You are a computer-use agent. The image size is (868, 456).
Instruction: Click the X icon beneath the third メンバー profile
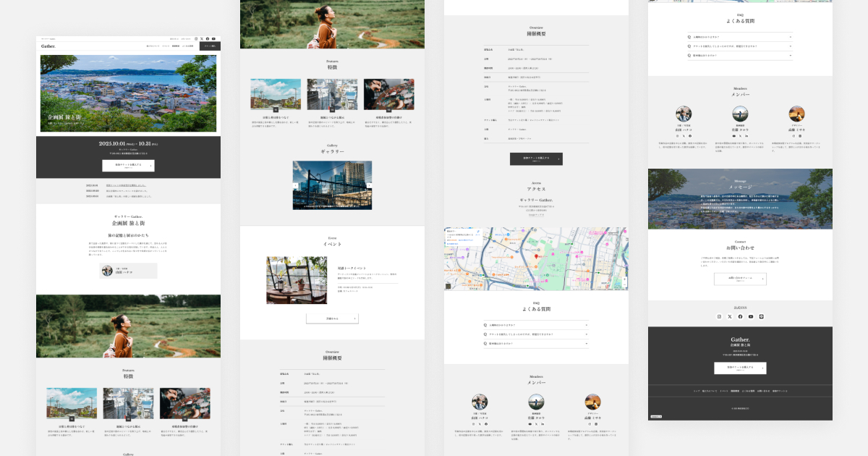coord(793,135)
